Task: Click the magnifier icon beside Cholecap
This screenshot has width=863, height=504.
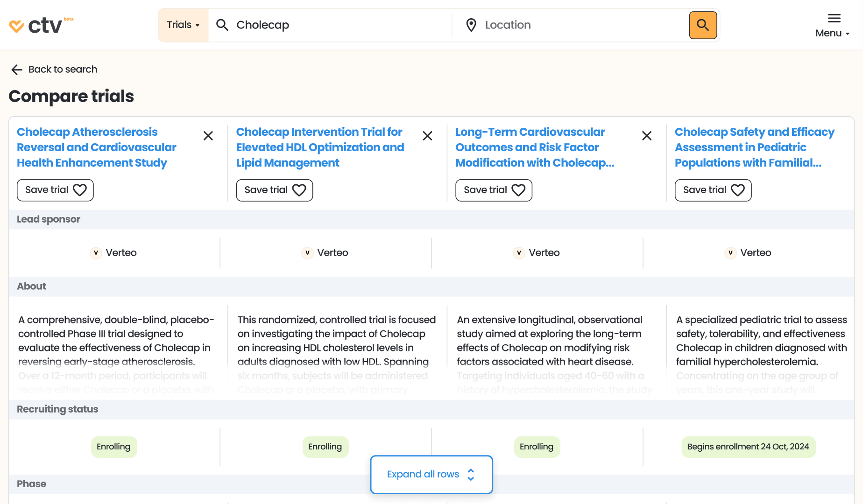Action: tap(222, 25)
